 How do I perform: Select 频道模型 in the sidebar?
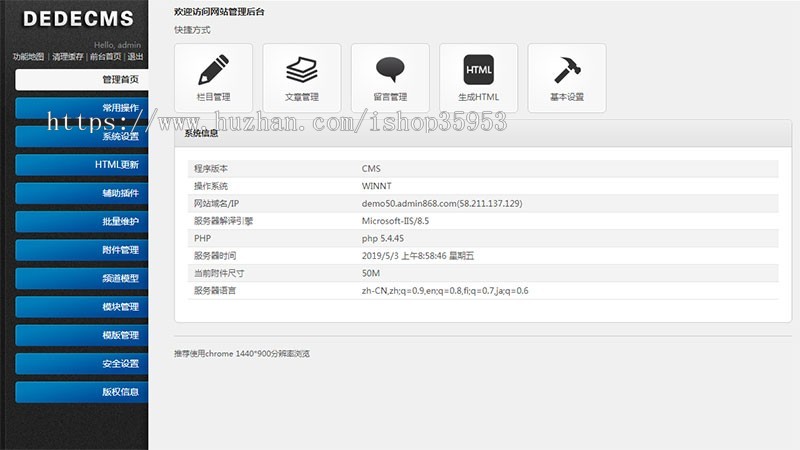coord(82,278)
